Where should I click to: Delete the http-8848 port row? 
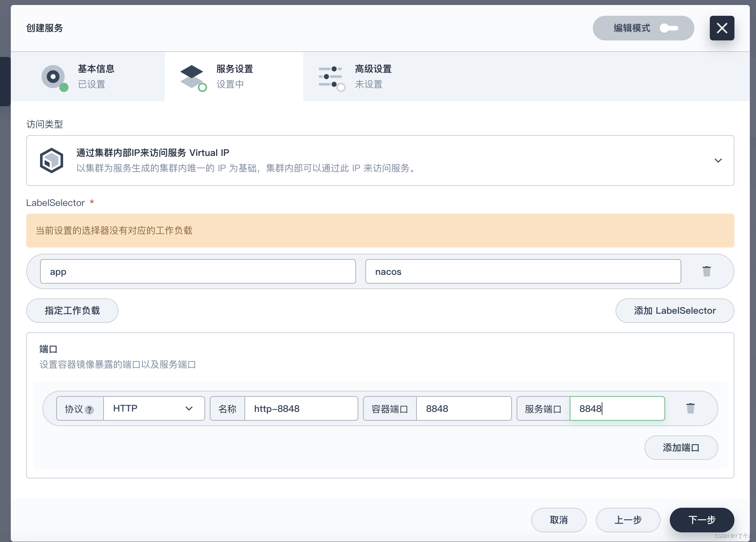(691, 408)
